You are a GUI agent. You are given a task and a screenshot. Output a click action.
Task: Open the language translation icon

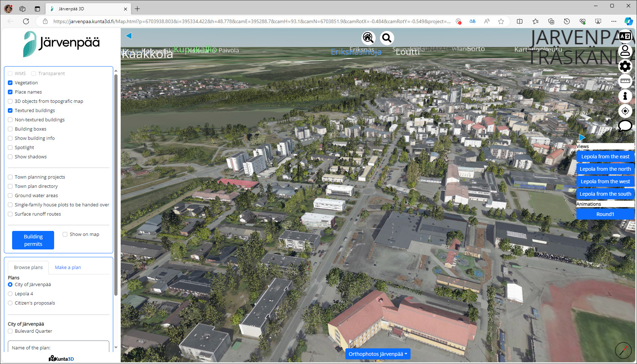(625, 36)
